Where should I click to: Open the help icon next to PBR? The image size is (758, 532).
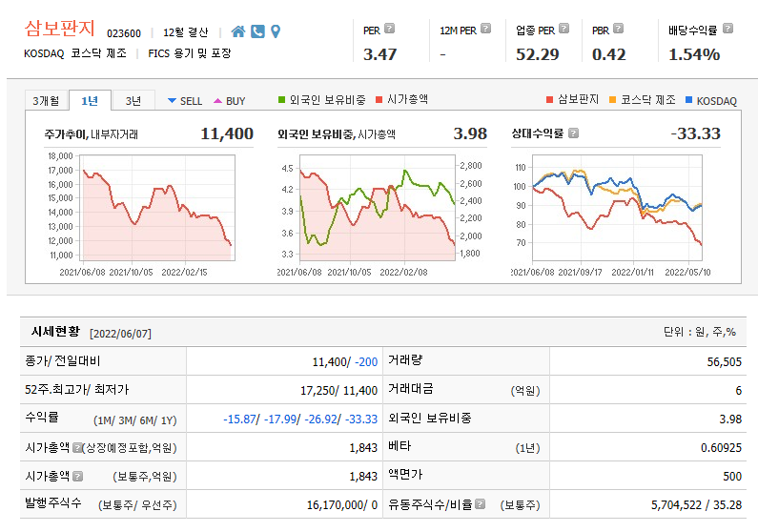pyautogui.click(x=618, y=29)
